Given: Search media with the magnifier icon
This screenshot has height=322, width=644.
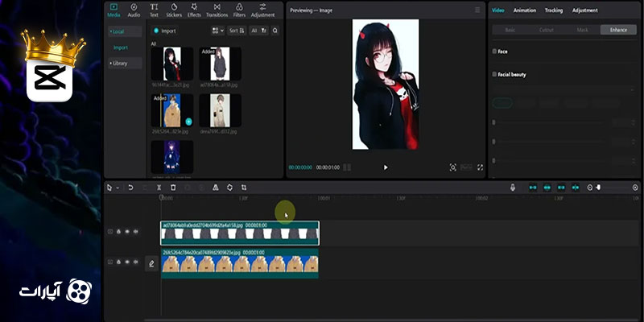Looking at the screenshot, I should (x=275, y=31).
